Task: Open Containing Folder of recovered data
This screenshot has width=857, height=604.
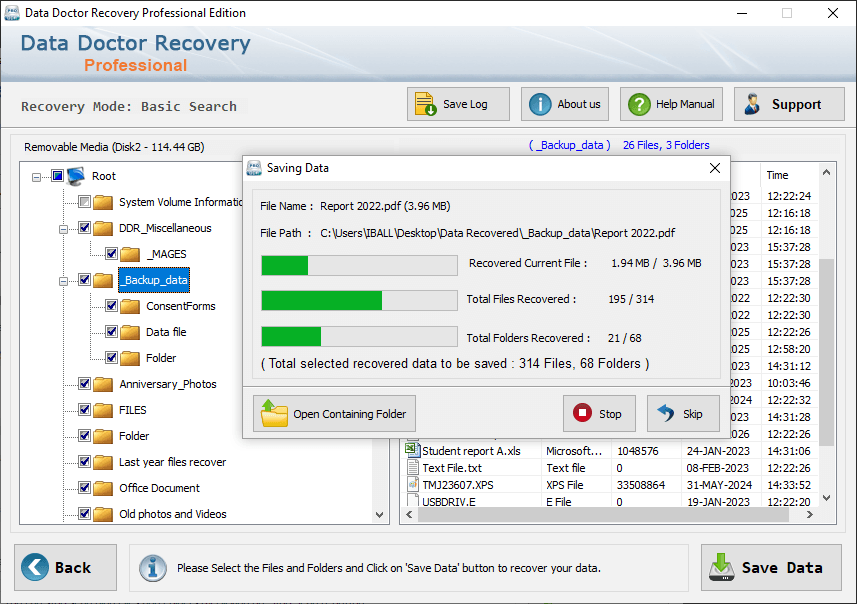Action: [x=334, y=414]
